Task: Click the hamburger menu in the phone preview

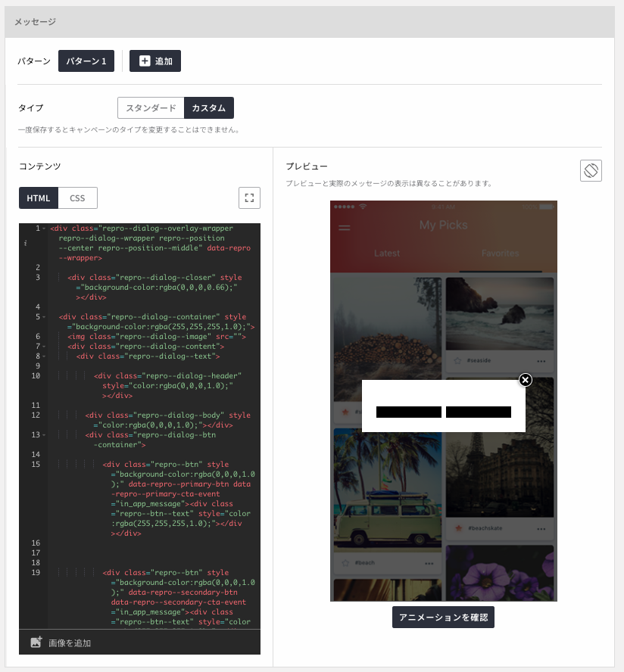Action: click(345, 228)
